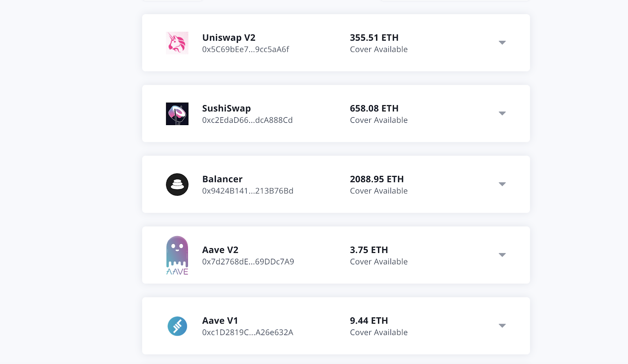Select the SushiSwap protocol name
The width and height of the screenshot is (628, 364).
click(x=226, y=108)
